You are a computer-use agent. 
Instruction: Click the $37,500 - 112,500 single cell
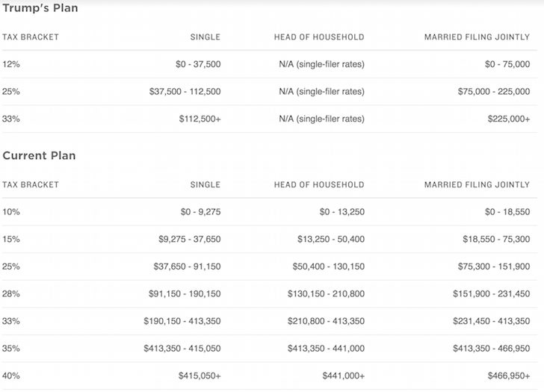(185, 92)
